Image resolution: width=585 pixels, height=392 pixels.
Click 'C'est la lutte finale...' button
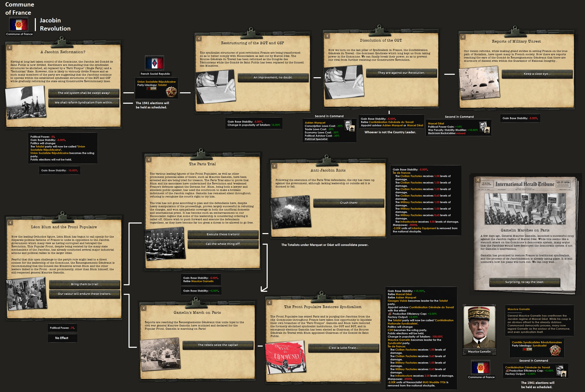point(343,348)
